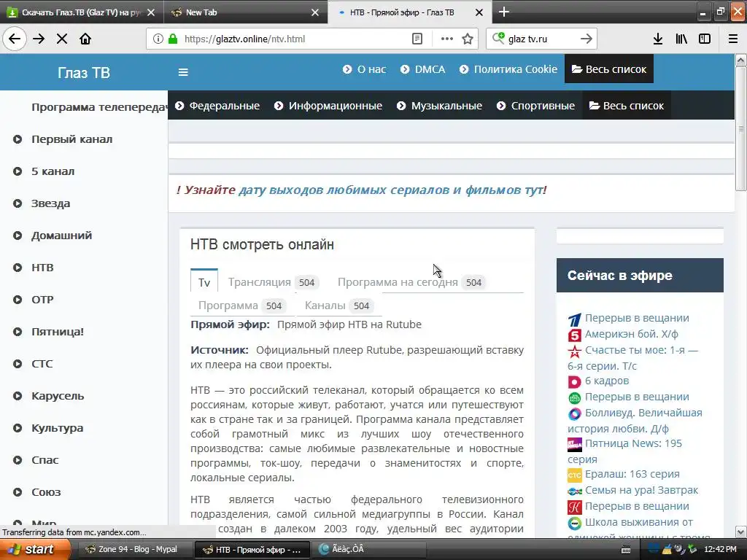Click Весь список in the blue header
This screenshot has height=560, width=747.
pyautogui.click(x=609, y=69)
